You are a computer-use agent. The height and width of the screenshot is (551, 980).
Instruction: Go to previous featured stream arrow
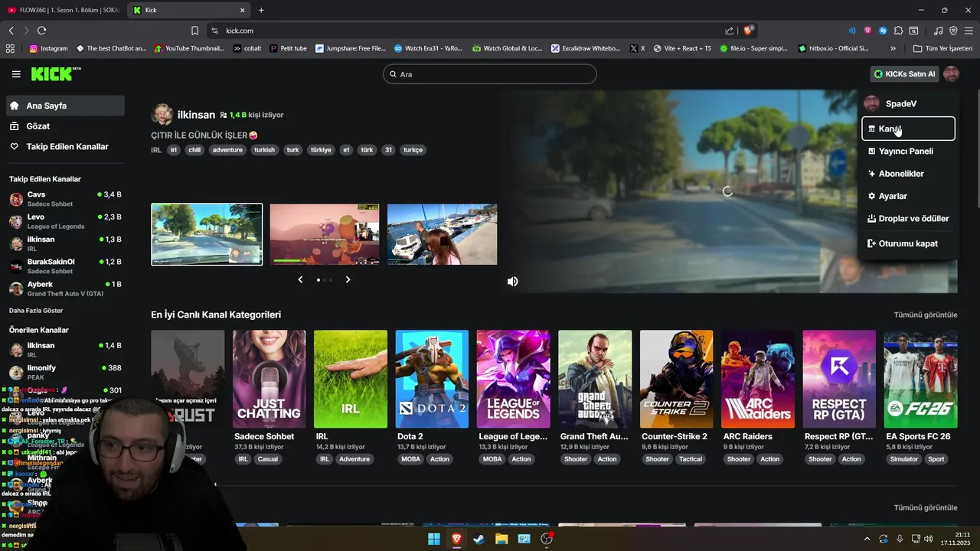click(300, 280)
